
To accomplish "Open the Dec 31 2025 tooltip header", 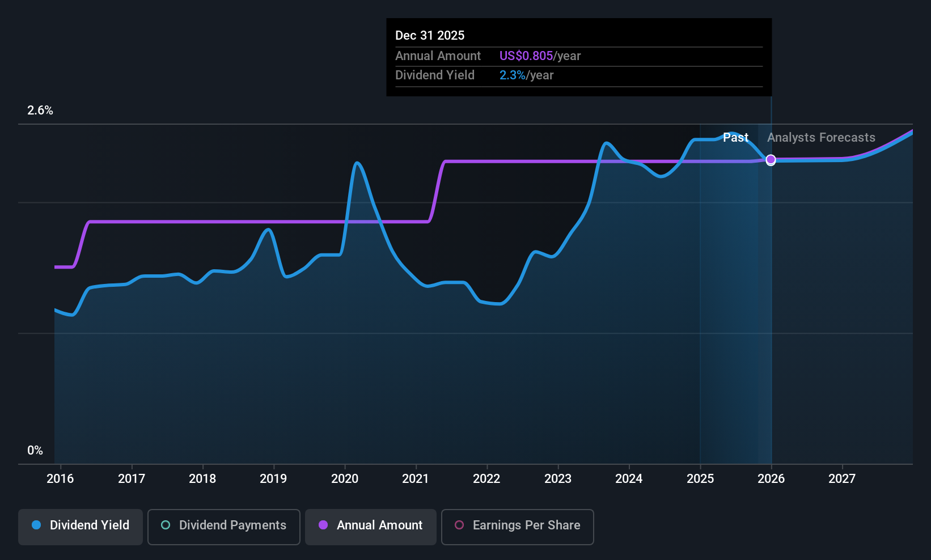I will [430, 35].
